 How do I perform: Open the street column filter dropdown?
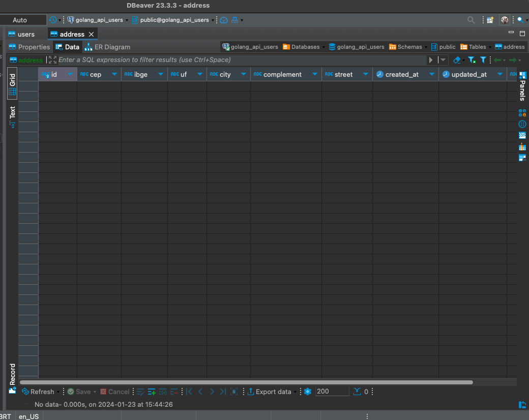tap(366, 74)
